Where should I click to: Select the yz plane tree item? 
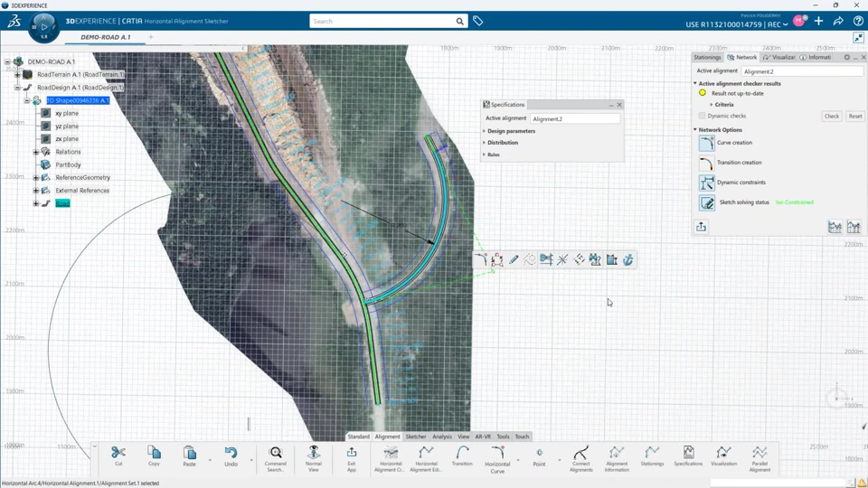tap(67, 127)
